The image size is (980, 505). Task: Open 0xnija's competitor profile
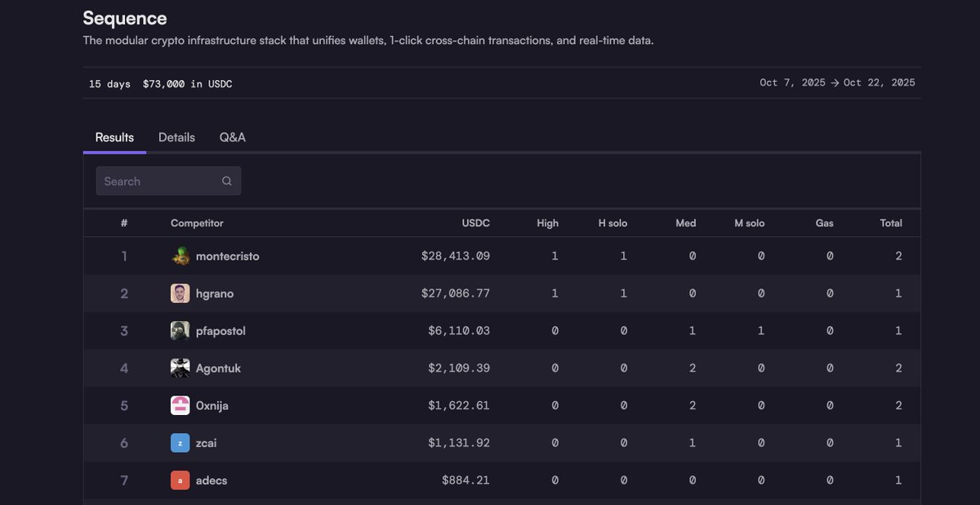(x=212, y=406)
